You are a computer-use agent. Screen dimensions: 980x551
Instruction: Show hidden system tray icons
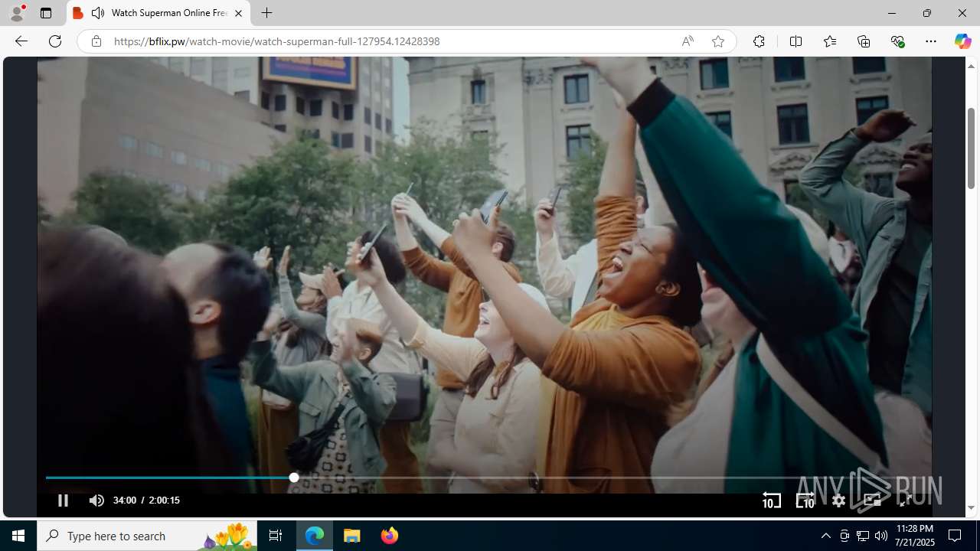coord(825,536)
